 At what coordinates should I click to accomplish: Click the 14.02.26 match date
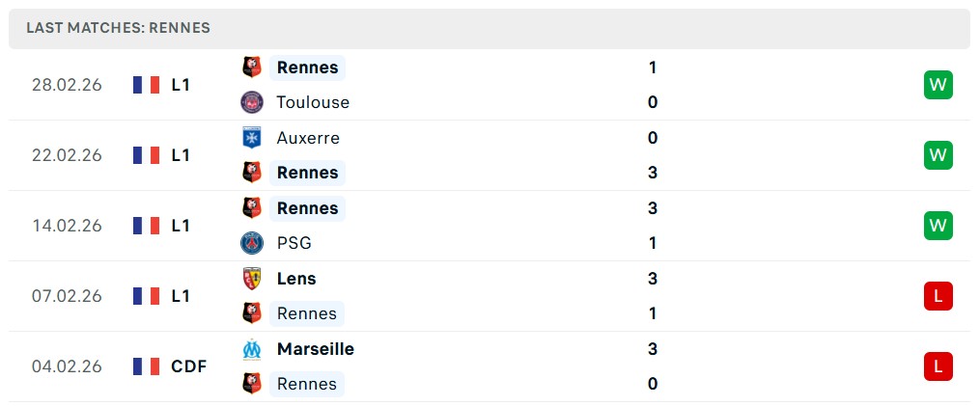click(x=67, y=226)
